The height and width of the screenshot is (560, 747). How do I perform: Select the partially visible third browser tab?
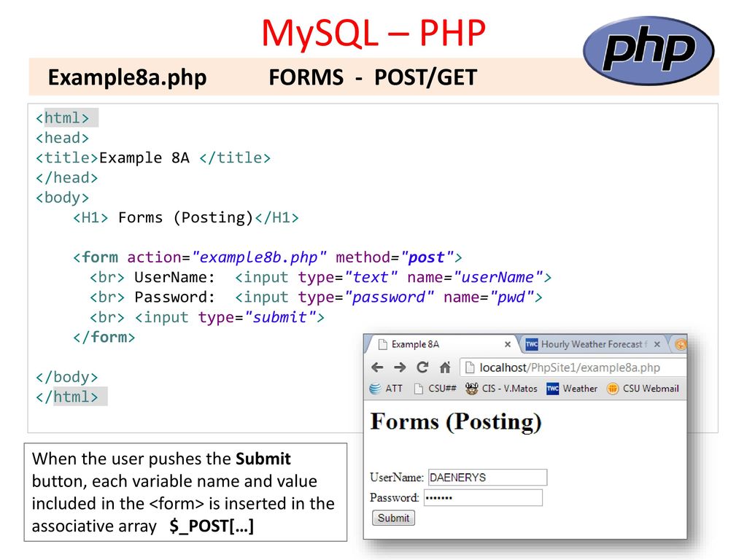pyautogui.click(x=681, y=344)
